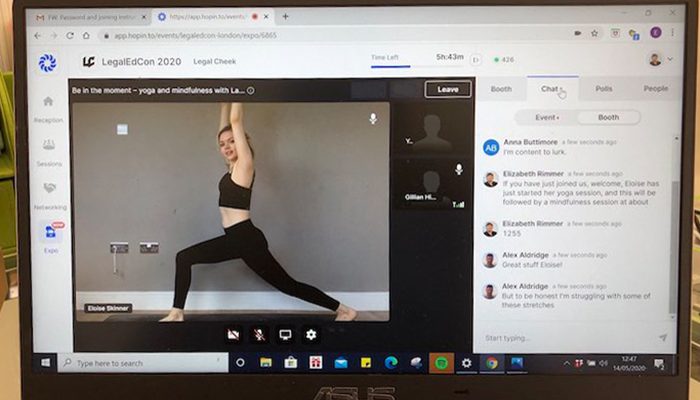The image size is (700, 400).
Task: Open video settings gear below the stream
Action: [x=311, y=334]
